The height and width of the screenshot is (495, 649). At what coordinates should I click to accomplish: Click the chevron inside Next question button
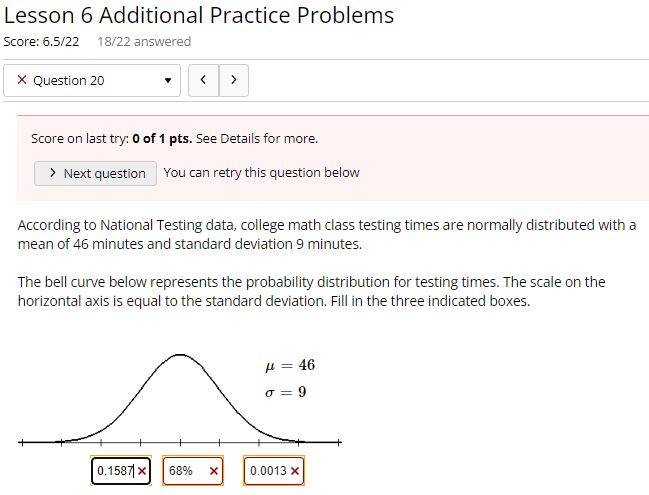coord(53,173)
